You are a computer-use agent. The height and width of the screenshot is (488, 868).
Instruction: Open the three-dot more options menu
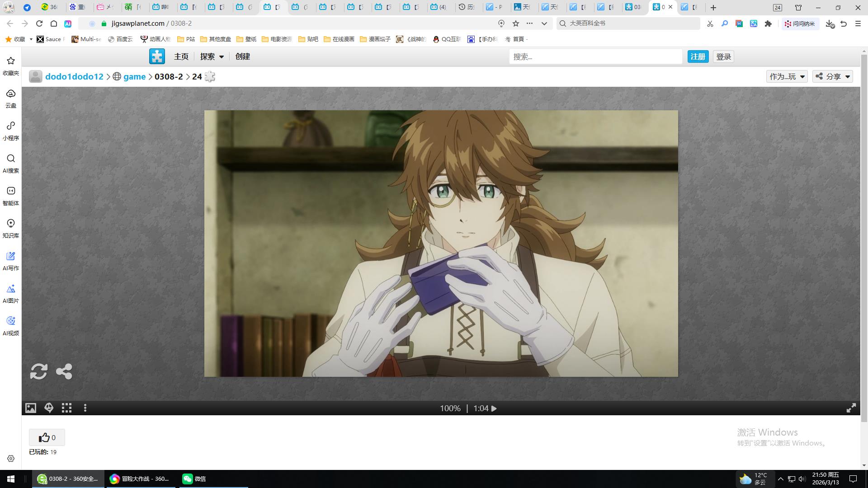[85, 408]
